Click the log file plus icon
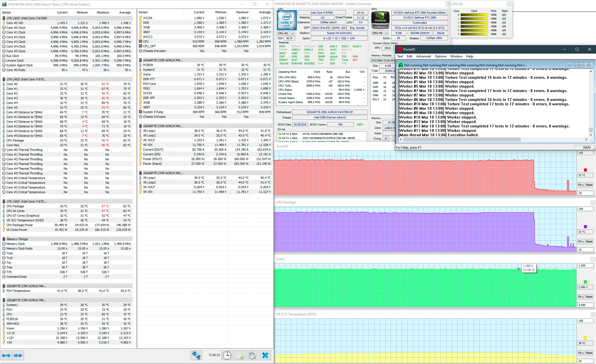This screenshot has width=596, height=364. point(240,355)
